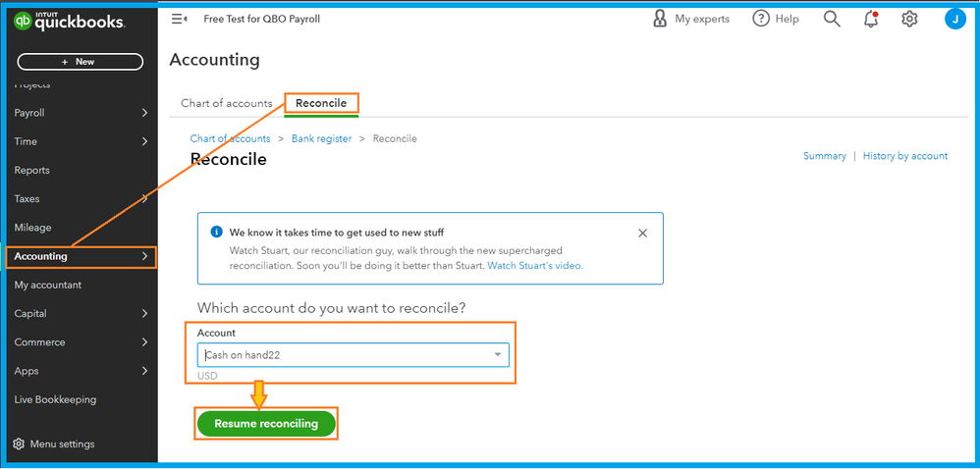Screen dimensions: 980x469
Task: Expand the Taxes menu chevron
Action: coord(144,199)
